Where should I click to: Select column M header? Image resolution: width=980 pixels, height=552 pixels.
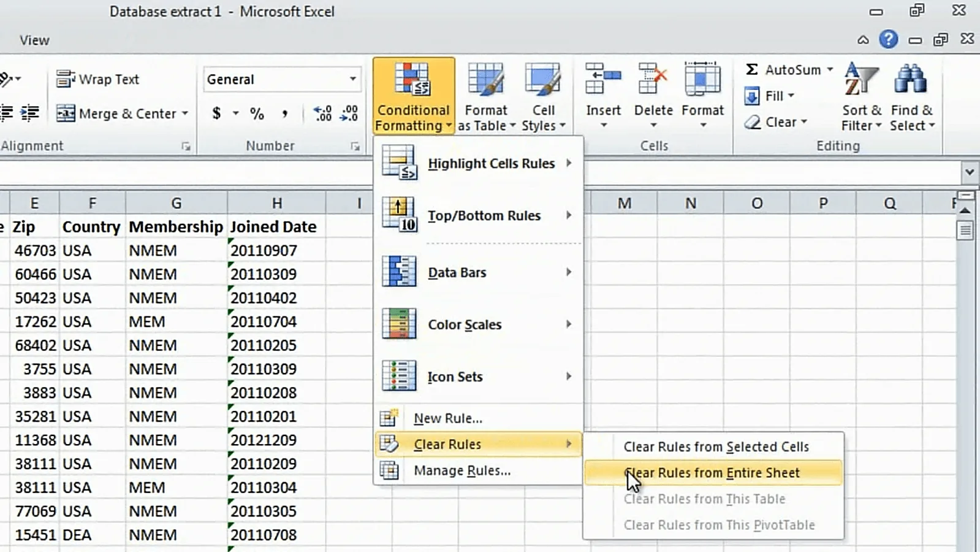[x=624, y=203]
